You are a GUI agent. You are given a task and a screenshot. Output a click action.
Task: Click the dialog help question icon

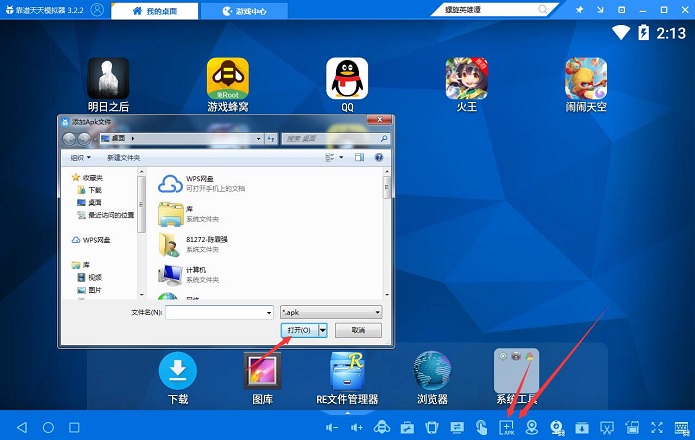379,157
